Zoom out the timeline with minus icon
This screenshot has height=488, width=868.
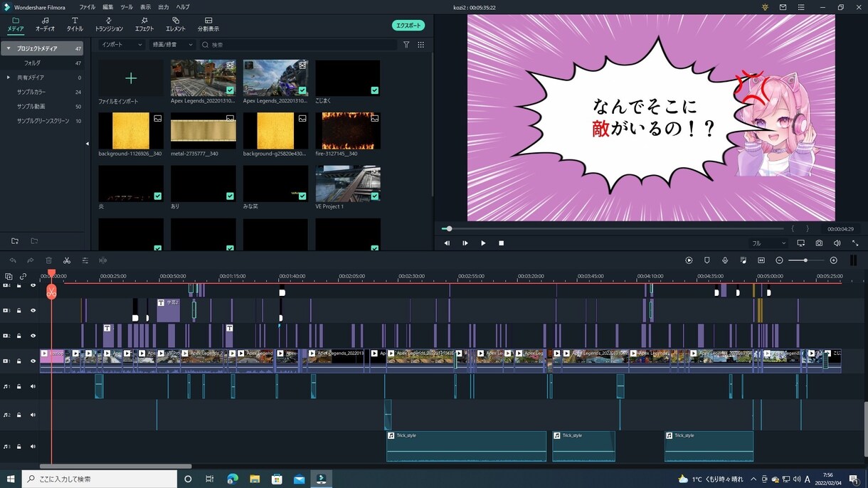tap(779, 260)
